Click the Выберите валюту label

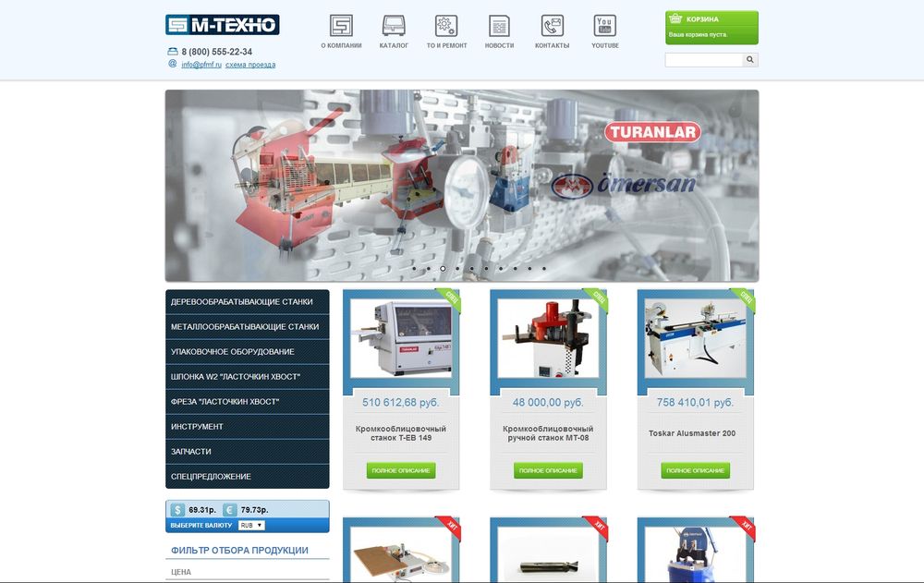tap(201, 525)
